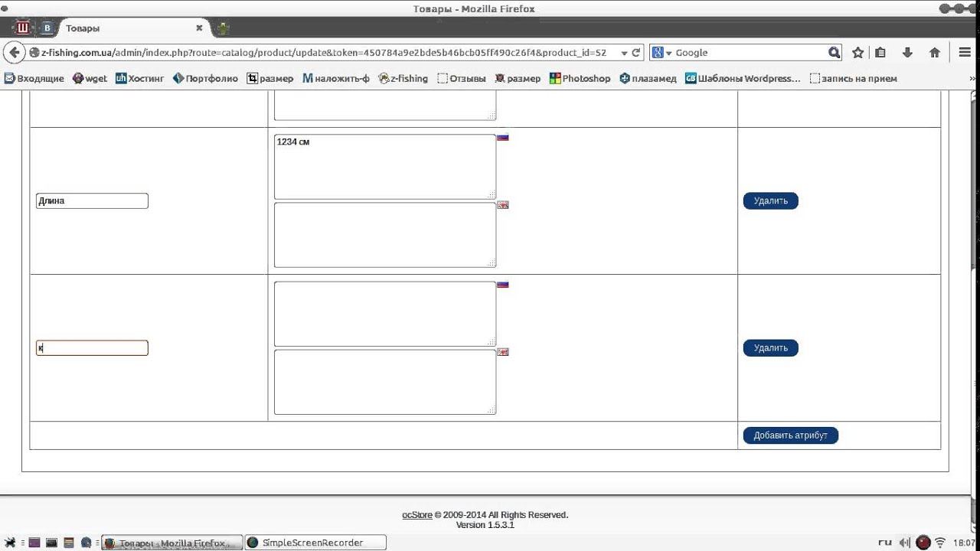Switch to SimpleScreenRecorder in the taskbar

point(315,543)
